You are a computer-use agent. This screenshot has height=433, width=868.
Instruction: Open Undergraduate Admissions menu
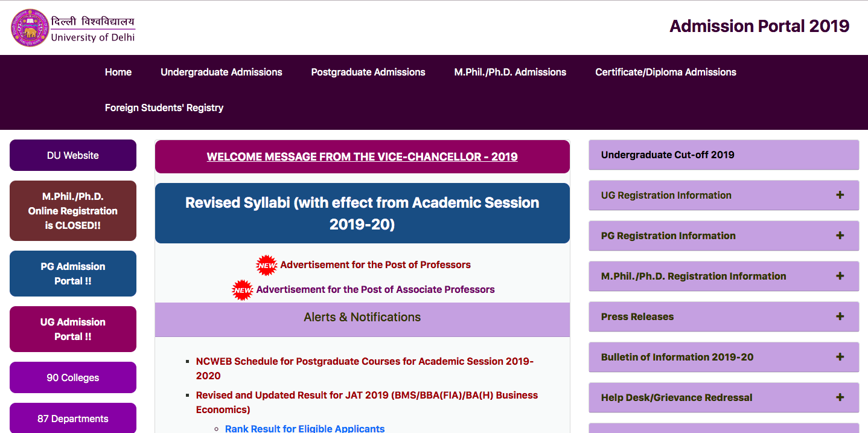click(221, 72)
